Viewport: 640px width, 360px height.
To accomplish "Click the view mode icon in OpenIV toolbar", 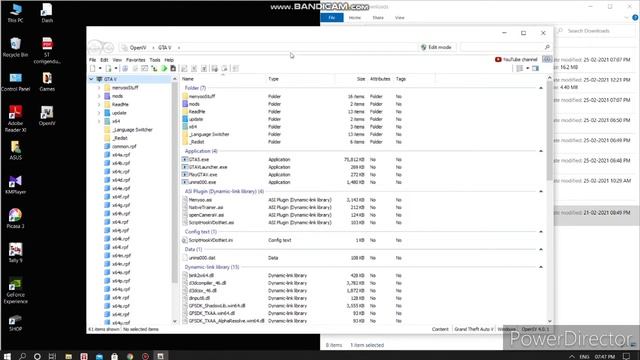I will (519, 69).
